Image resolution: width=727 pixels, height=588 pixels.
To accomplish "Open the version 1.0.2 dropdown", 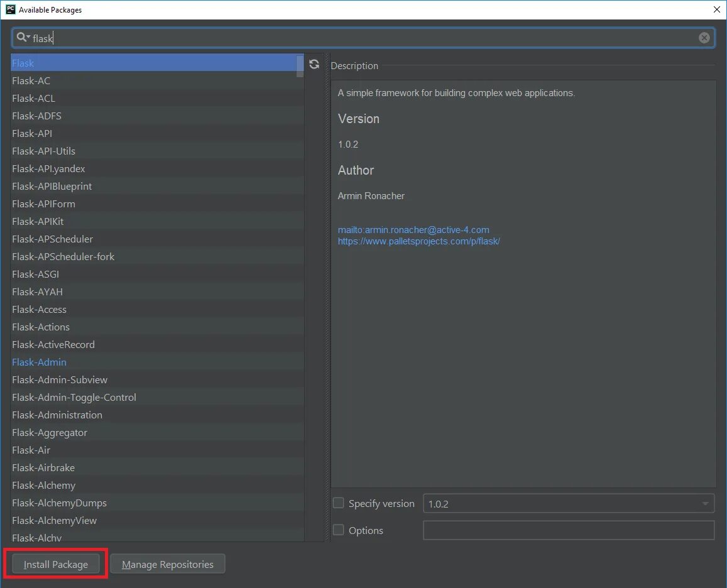I will point(569,504).
